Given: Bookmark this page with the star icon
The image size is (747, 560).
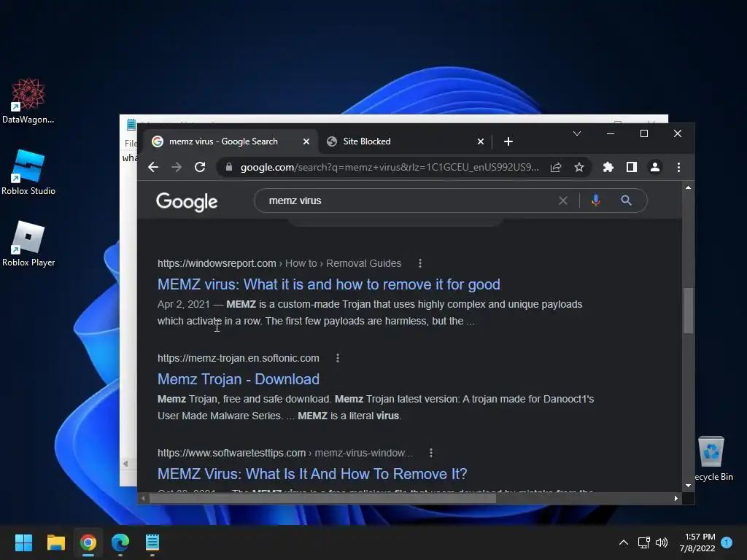Looking at the screenshot, I should tap(578, 167).
